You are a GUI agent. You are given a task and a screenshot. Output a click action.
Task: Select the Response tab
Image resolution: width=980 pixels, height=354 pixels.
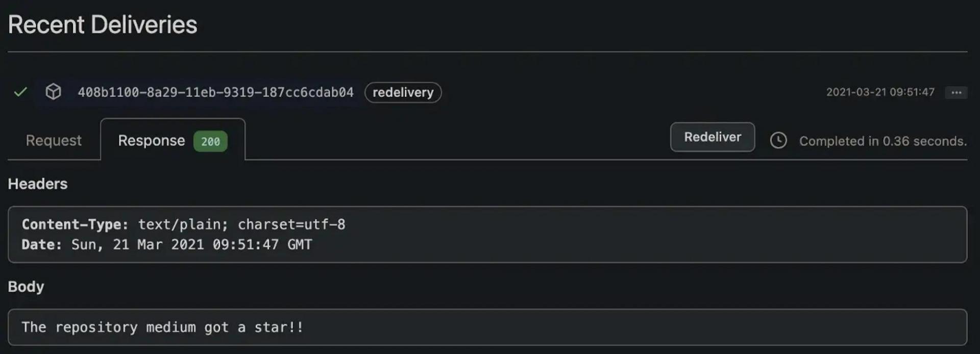(152, 140)
